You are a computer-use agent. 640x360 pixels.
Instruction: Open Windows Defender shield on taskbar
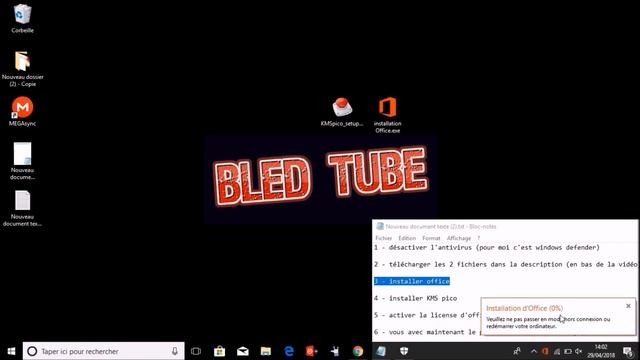404,351
